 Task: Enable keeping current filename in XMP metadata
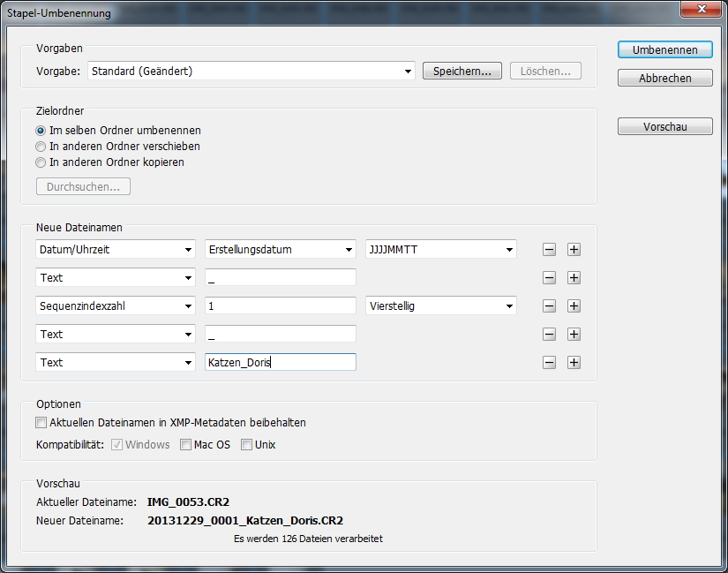41,423
